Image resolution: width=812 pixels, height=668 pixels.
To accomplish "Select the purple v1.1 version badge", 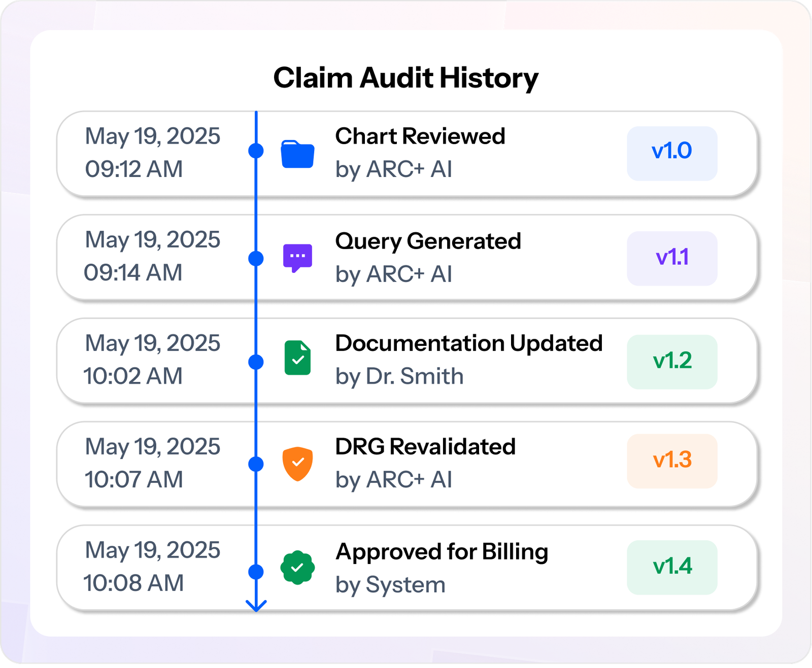I will click(672, 258).
